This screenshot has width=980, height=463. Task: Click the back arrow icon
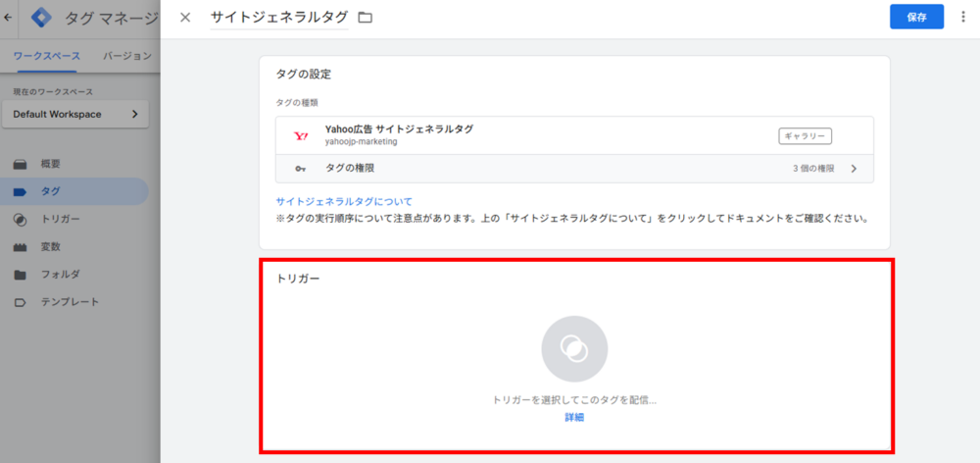(9, 18)
